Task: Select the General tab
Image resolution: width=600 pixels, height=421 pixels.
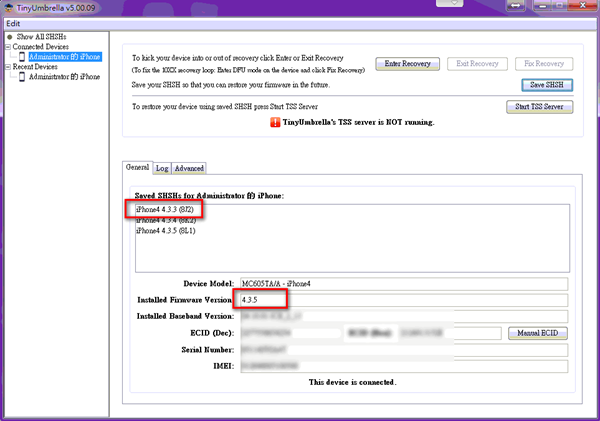Action: 137,168
